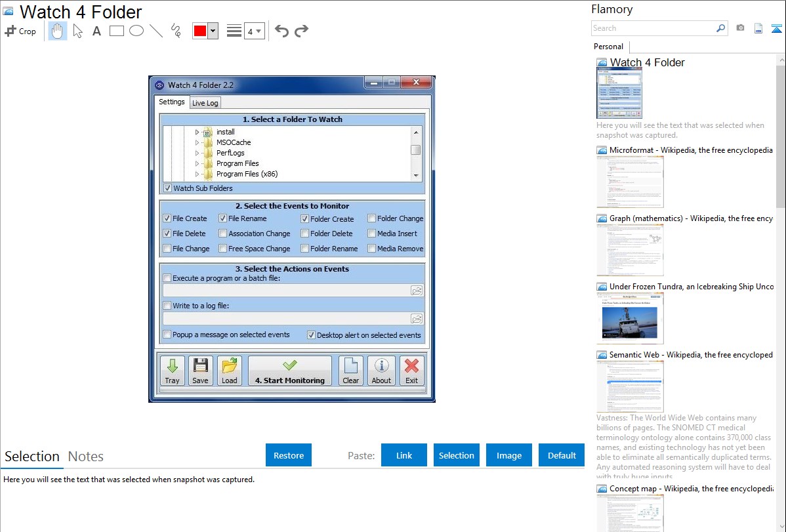Open the Notes tab
786x532 pixels.
[86, 457]
